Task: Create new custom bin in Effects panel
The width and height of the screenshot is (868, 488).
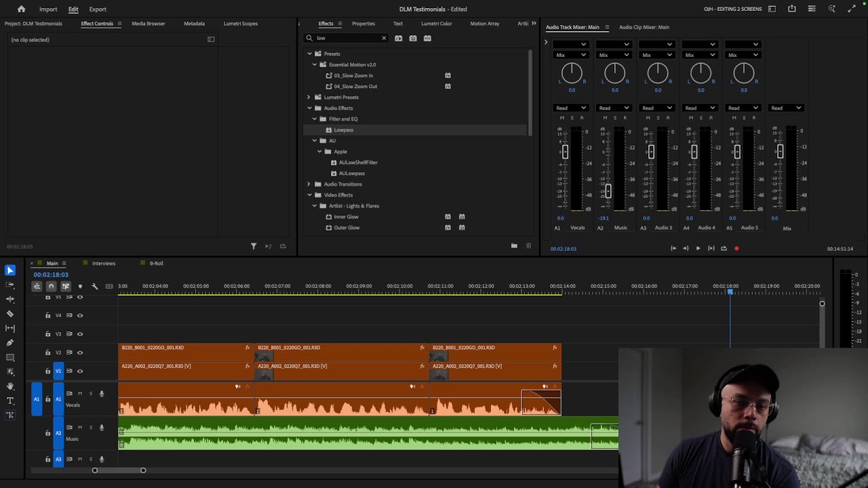Action: pyautogui.click(x=514, y=246)
